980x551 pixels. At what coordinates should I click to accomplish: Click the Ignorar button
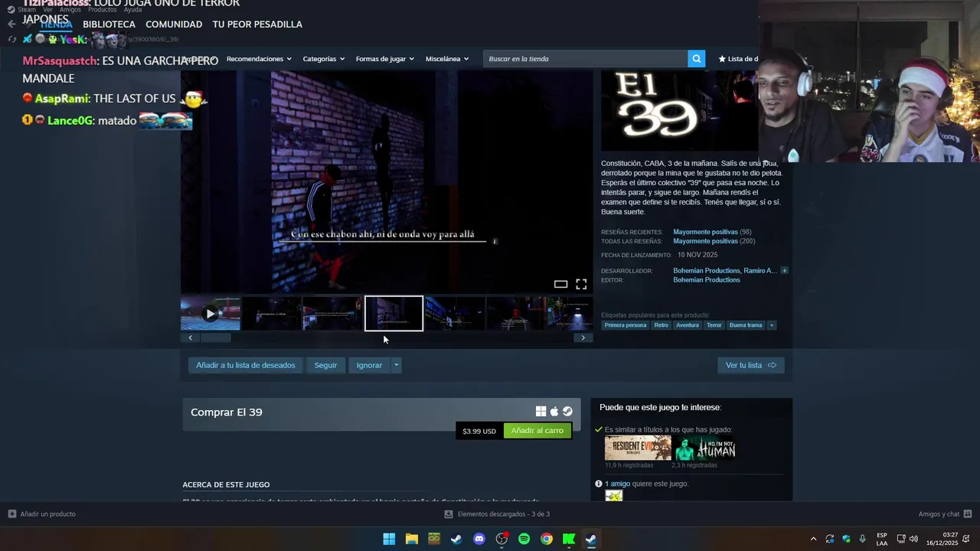click(369, 365)
